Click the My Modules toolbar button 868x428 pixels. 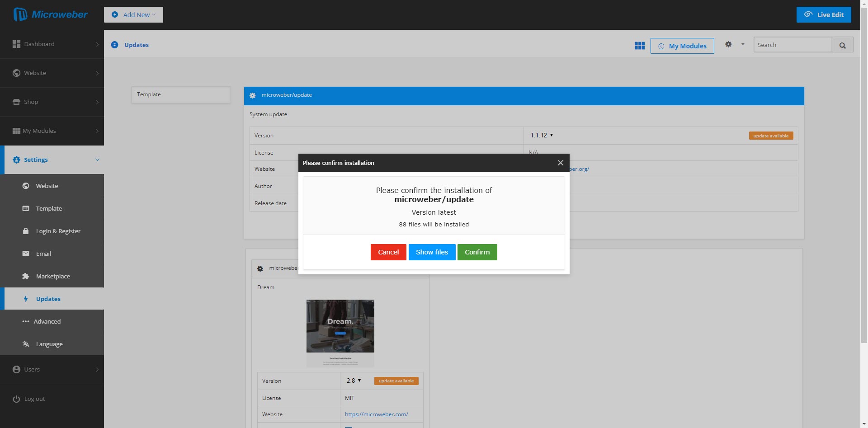[682, 46]
